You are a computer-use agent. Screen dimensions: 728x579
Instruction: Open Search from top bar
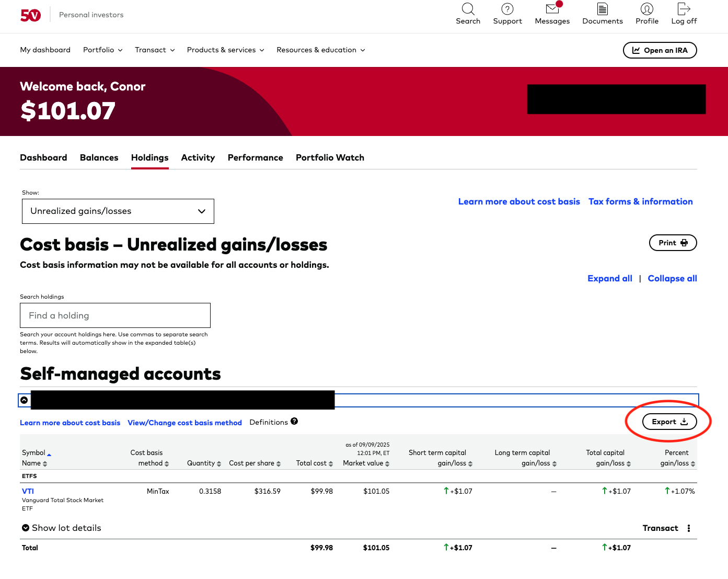pyautogui.click(x=468, y=14)
